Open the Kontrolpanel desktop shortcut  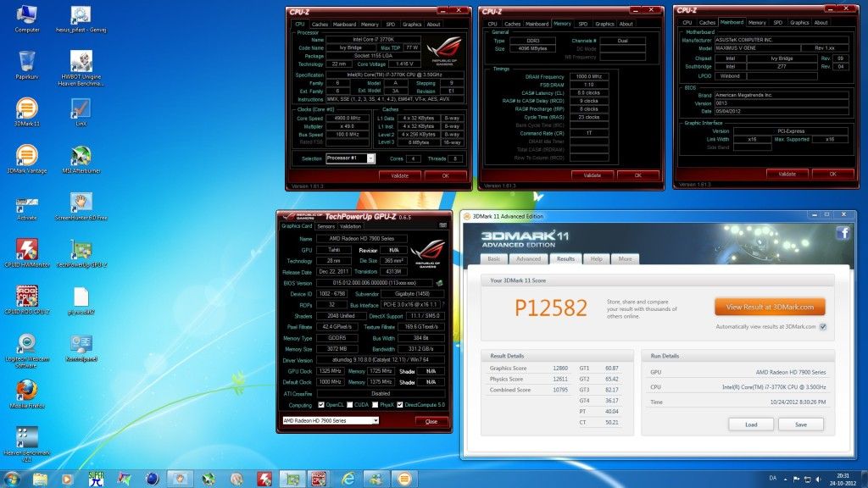click(x=81, y=347)
